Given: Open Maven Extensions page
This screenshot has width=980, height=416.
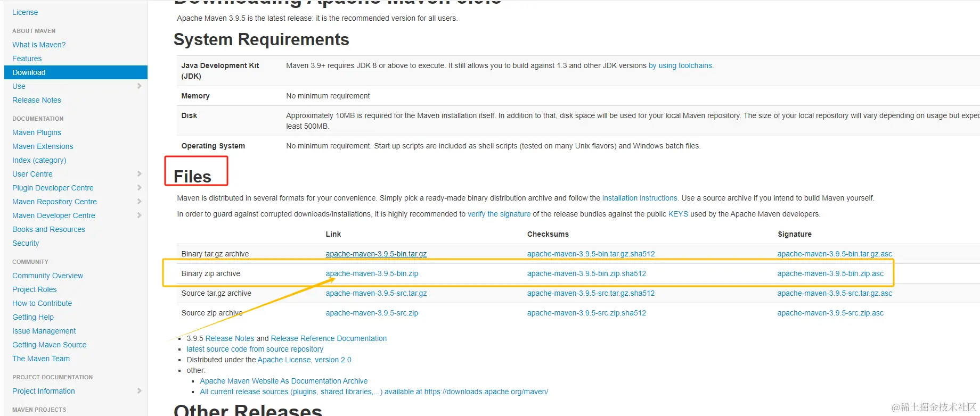Looking at the screenshot, I should 43,146.
